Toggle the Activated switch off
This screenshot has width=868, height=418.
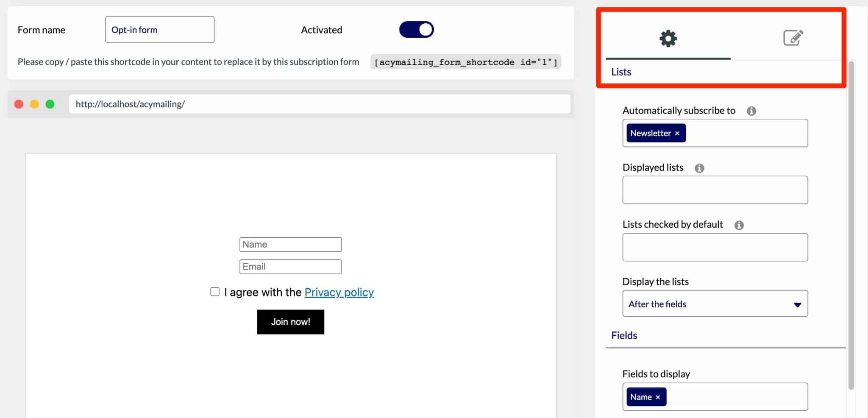point(416,30)
